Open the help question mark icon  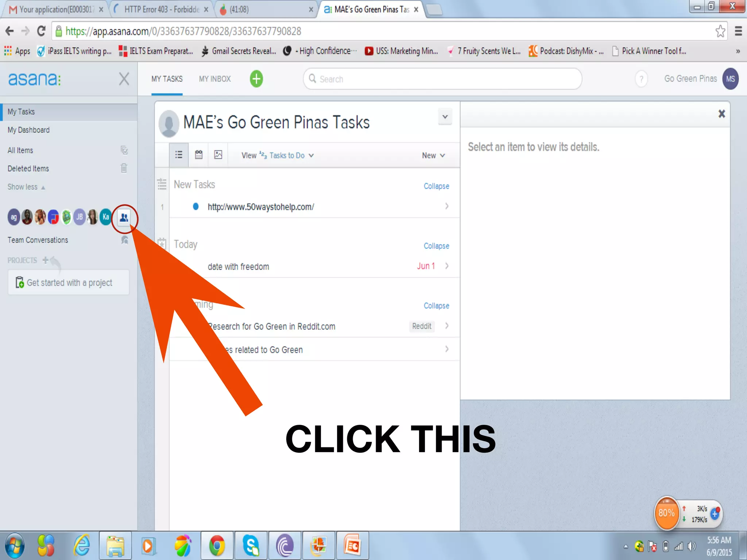click(641, 79)
